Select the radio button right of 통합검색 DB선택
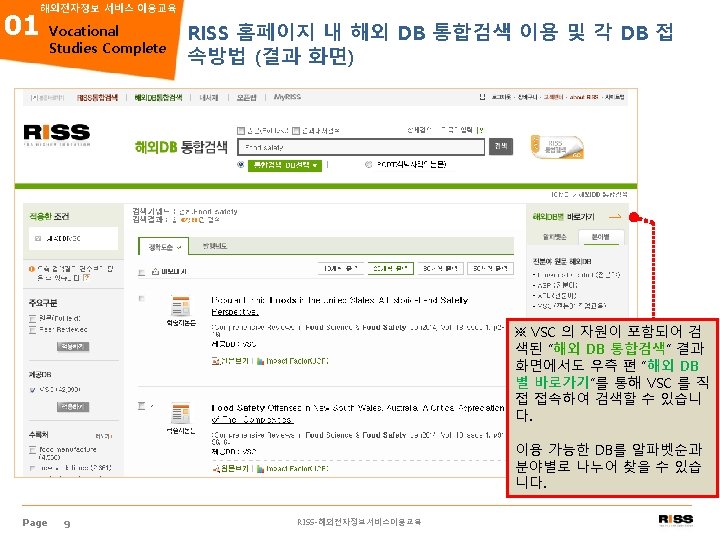720x540 pixels. tap(368, 164)
